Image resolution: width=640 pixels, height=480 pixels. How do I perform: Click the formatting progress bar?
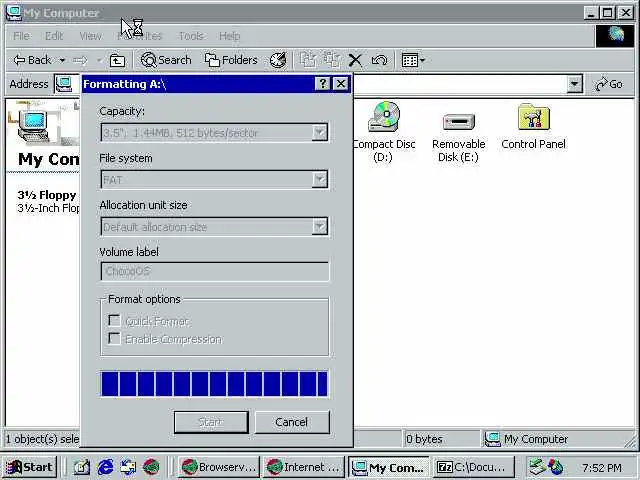click(214, 384)
